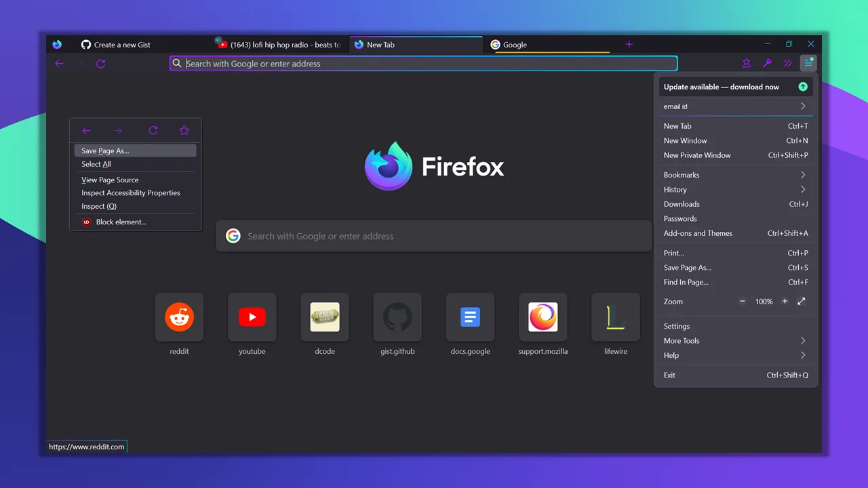
Task: Open the extensions overflow double-chevron
Action: tap(787, 63)
